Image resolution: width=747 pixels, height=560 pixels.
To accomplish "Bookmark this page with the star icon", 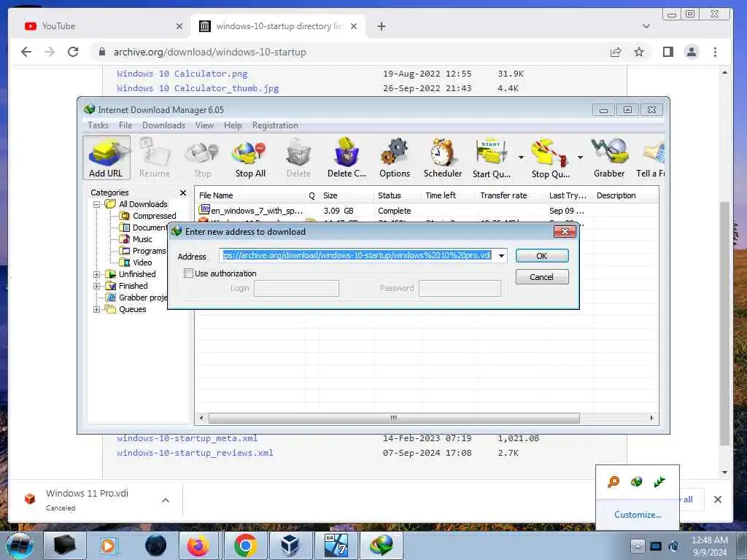I will [x=639, y=52].
